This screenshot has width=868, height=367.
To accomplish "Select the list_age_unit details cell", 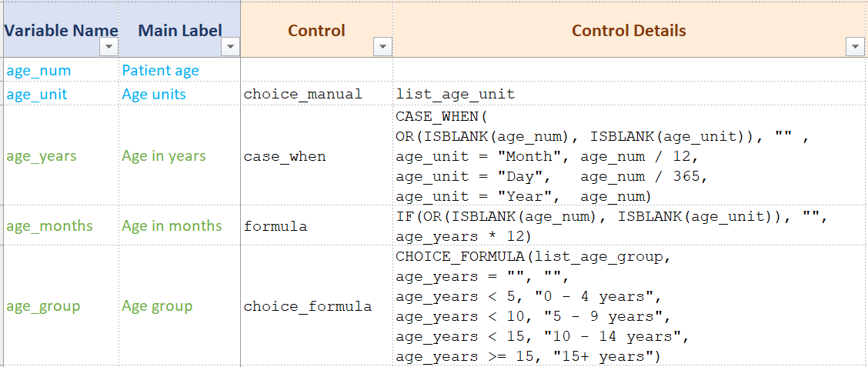I will (629, 94).
